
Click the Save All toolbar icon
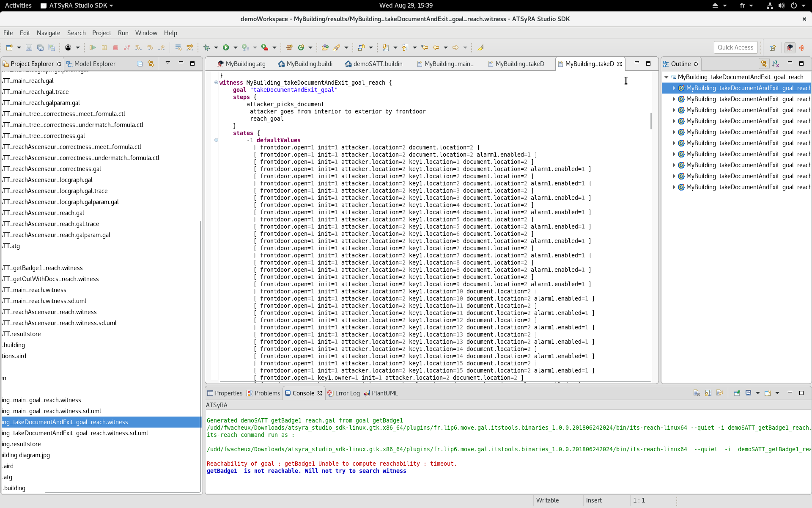40,48
